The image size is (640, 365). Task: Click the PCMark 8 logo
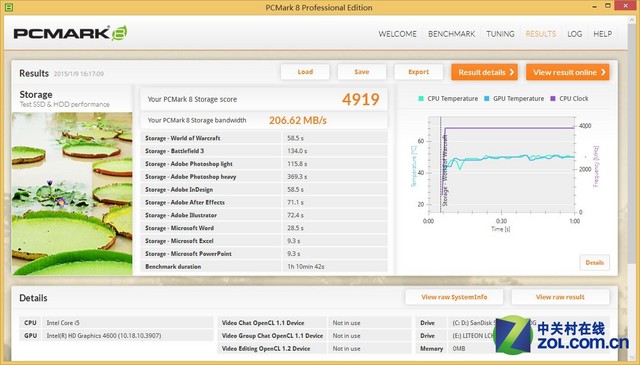70,33
